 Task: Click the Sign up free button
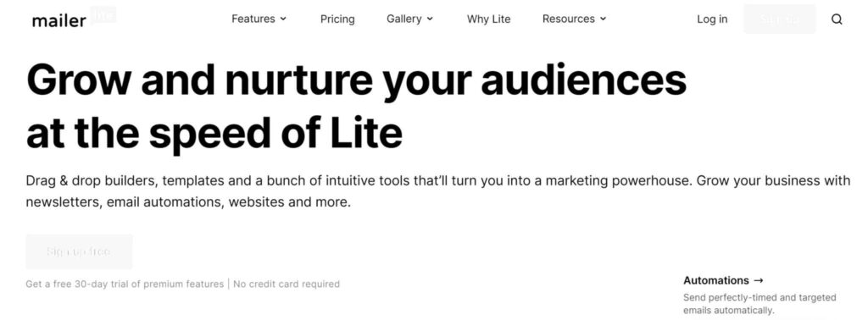pyautogui.click(x=79, y=251)
